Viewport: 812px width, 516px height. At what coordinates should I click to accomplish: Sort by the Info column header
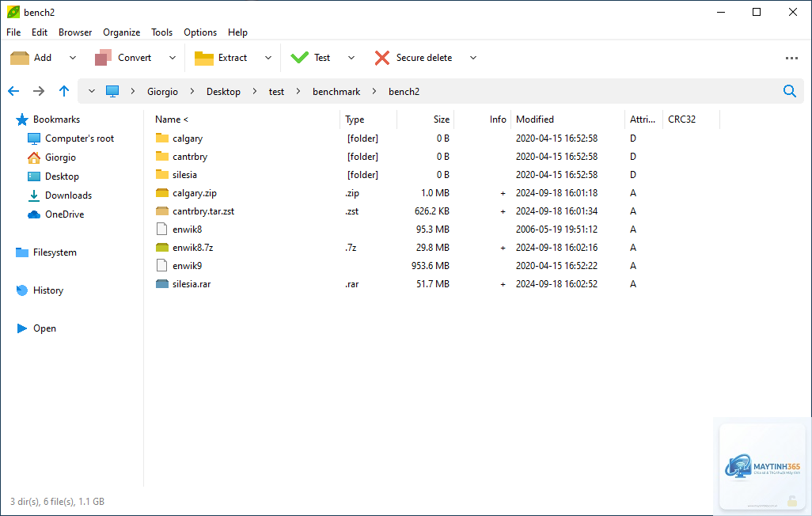point(482,120)
